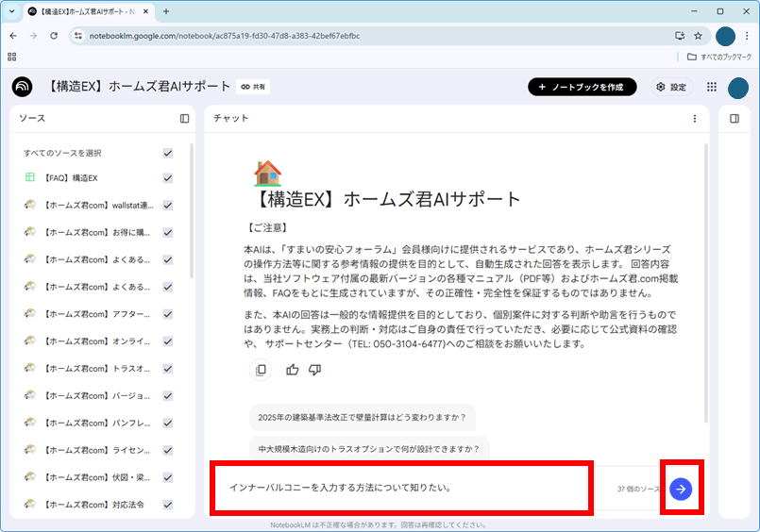The height and width of the screenshot is (532, 760).
Task: Toggle checkbox for お得に購 source
Action: [x=168, y=232]
